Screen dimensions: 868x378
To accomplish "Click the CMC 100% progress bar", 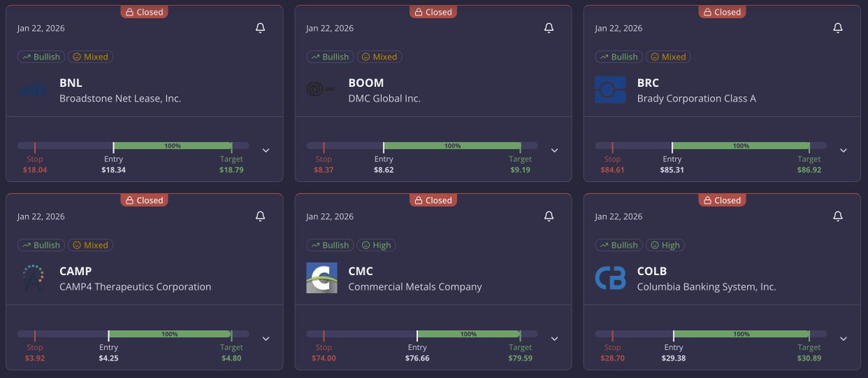I will [469, 334].
